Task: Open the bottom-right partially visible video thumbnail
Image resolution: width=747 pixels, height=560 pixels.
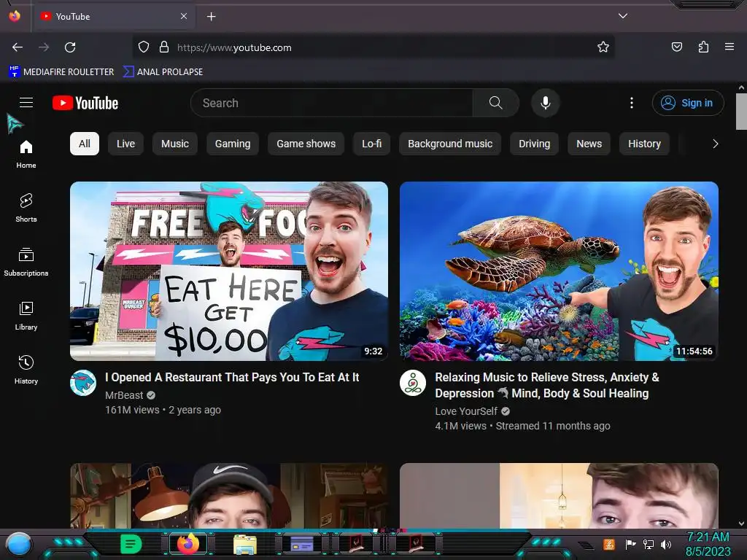Action: pyautogui.click(x=559, y=495)
